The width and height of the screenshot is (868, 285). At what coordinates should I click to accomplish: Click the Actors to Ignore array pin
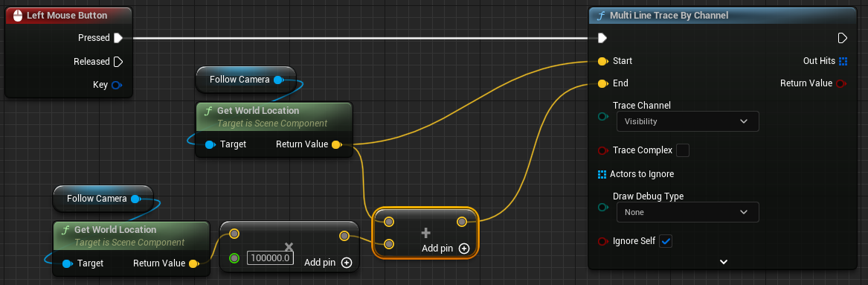[x=602, y=174]
